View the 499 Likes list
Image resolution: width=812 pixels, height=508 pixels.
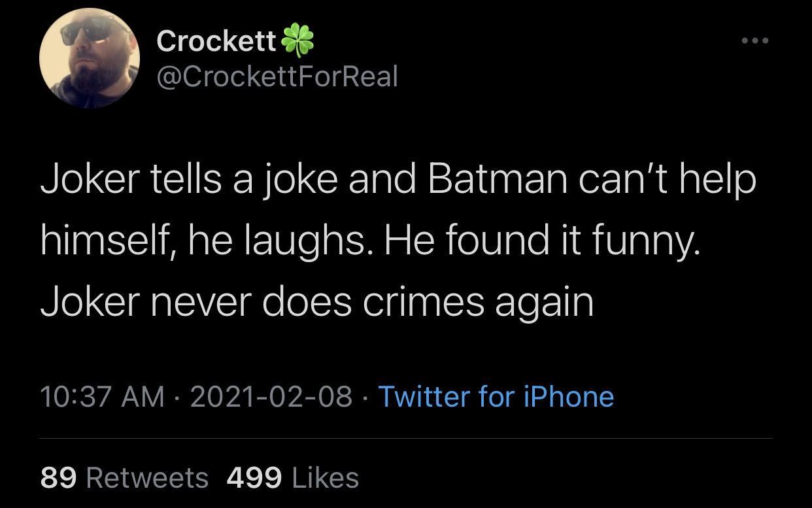coord(291,478)
